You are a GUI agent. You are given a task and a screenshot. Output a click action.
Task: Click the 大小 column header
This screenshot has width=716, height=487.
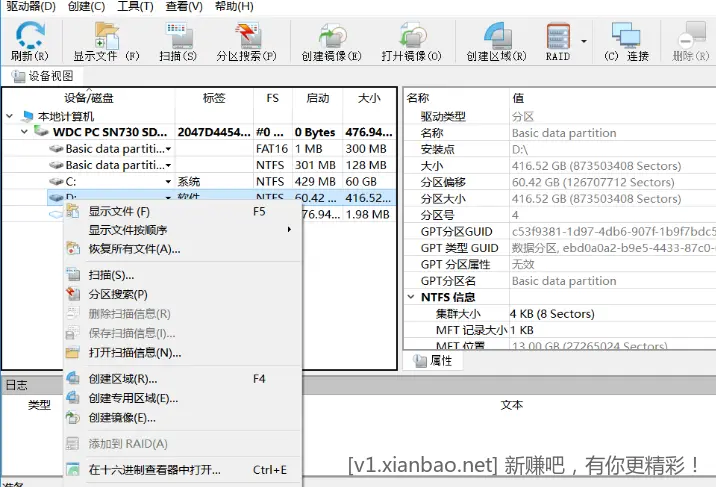point(369,98)
